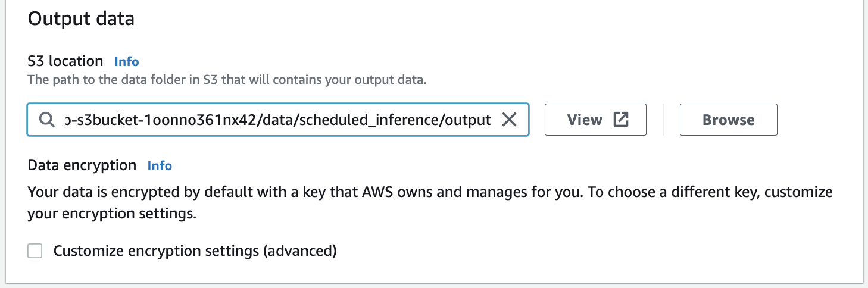The width and height of the screenshot is (868, 288).
Task: Click the "Data encryption" label
Action: coord(82,165)
